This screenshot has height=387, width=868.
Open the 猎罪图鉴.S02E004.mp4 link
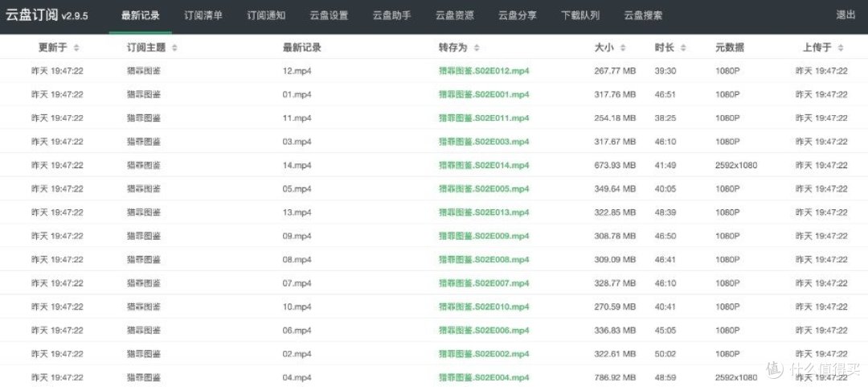484,377
